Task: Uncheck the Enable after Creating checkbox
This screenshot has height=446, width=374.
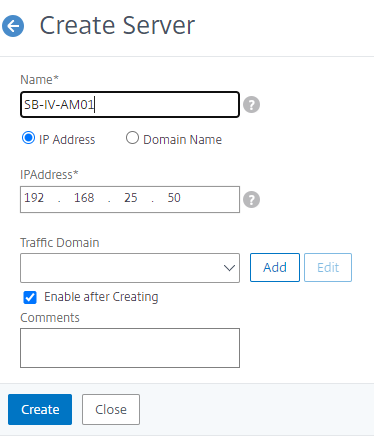Action: 30,297
